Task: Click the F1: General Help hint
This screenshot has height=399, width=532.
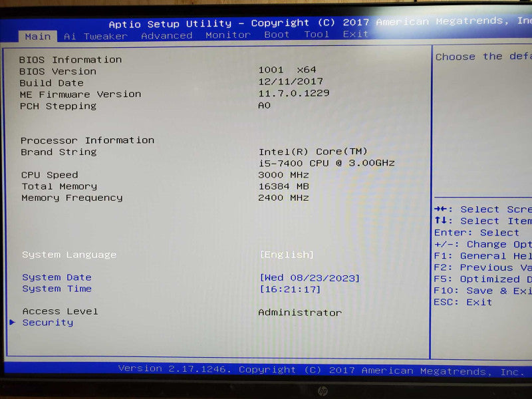Action: [483, 255]
